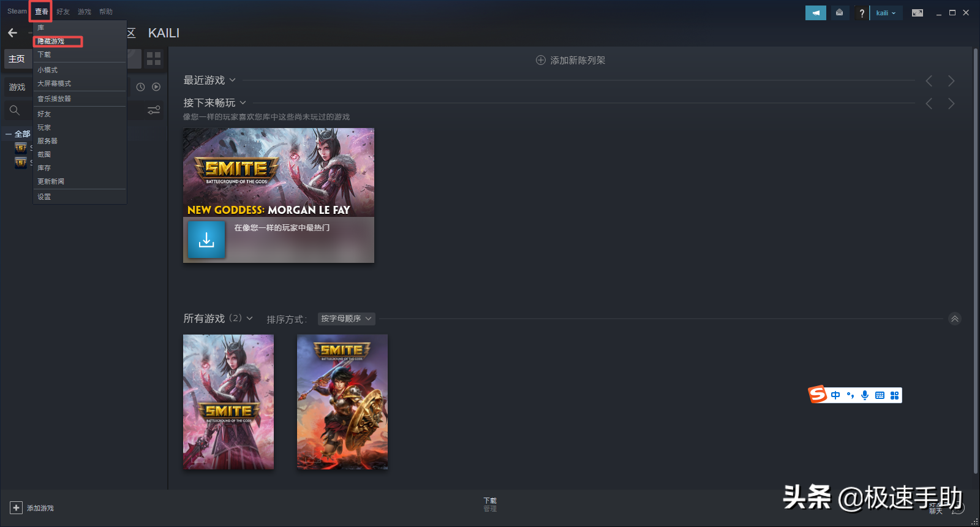The image size is (980, 527).
Task: Click the blue SMITE download icon
Action: (206, 240)
